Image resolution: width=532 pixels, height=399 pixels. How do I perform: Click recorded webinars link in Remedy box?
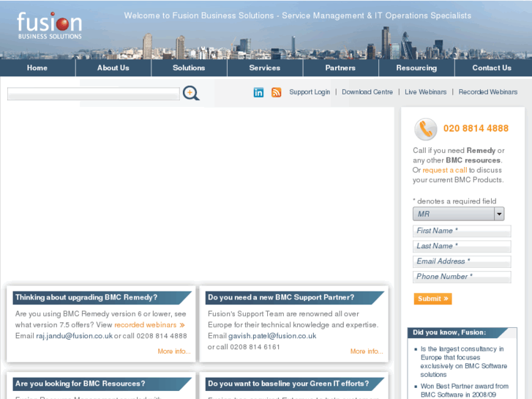tap(149, 325)
